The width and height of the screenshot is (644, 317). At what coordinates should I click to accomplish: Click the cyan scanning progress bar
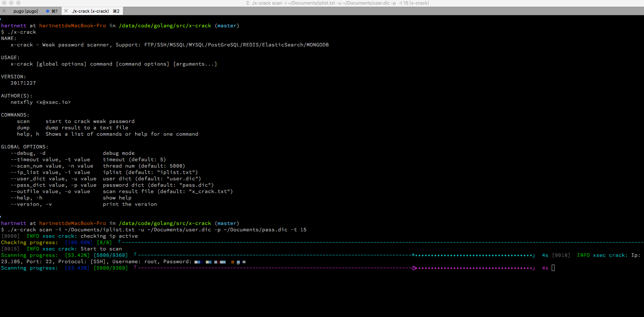335,255
